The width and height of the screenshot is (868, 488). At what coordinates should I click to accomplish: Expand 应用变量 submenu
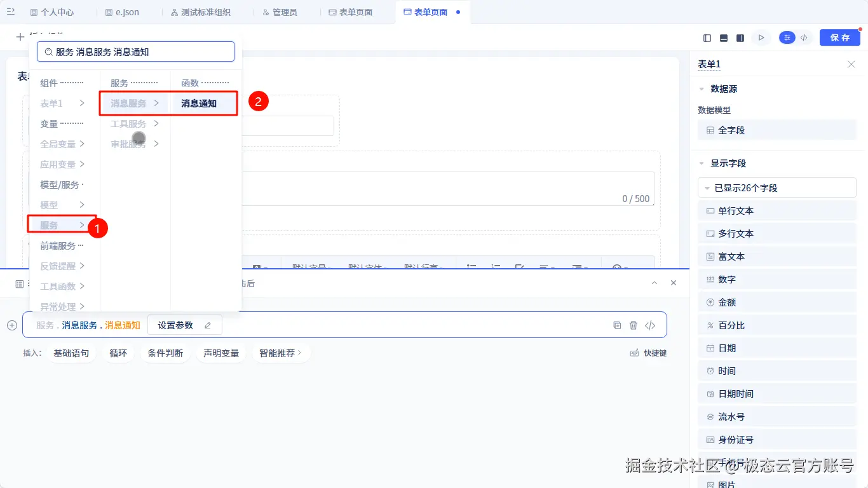[62, 165]
